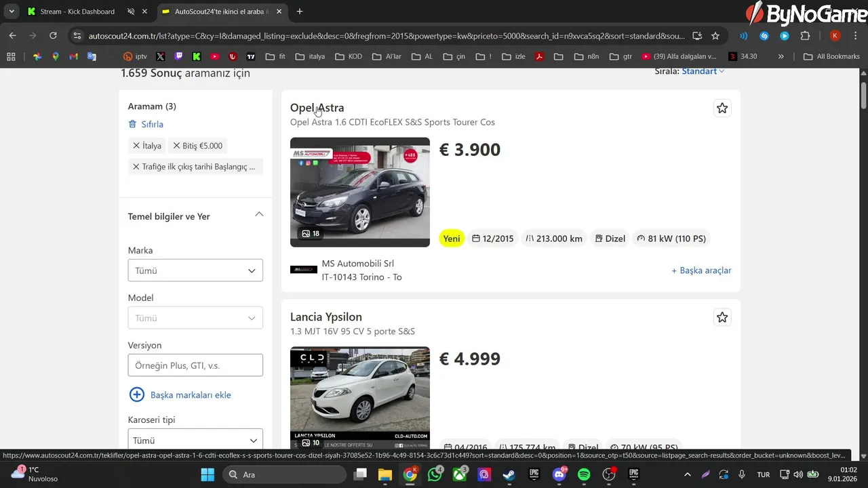Screen dimensions: 868x488
Task: Reload the AutoScout24 page
Action: pos(53,36)
